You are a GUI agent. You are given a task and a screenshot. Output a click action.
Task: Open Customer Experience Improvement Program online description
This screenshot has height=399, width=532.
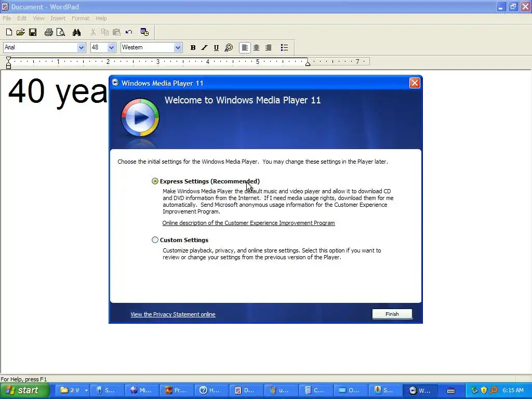click(248, 223)
